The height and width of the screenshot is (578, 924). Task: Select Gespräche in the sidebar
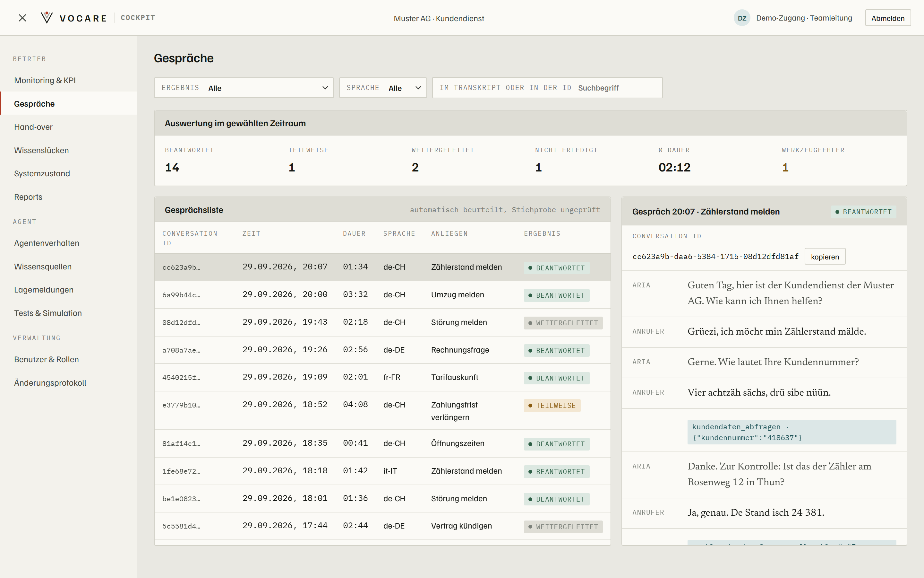(69, 104)
